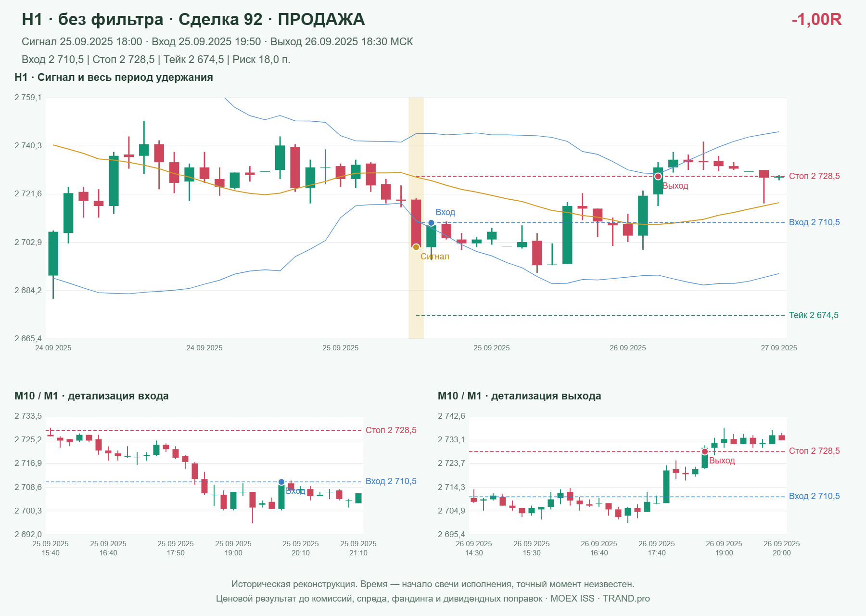Click the '2 725,2' axis label in the entry chart
Viewport: 866px width, 616px height.
coord(28,440)
